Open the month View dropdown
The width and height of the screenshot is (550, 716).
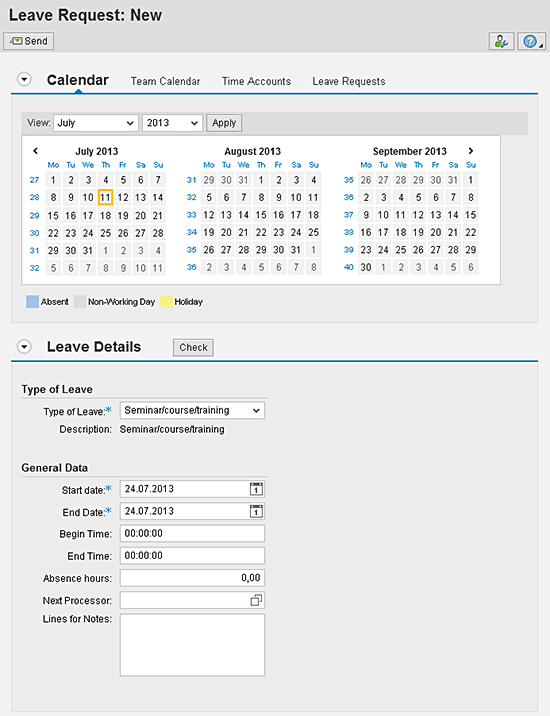[96, 123]
